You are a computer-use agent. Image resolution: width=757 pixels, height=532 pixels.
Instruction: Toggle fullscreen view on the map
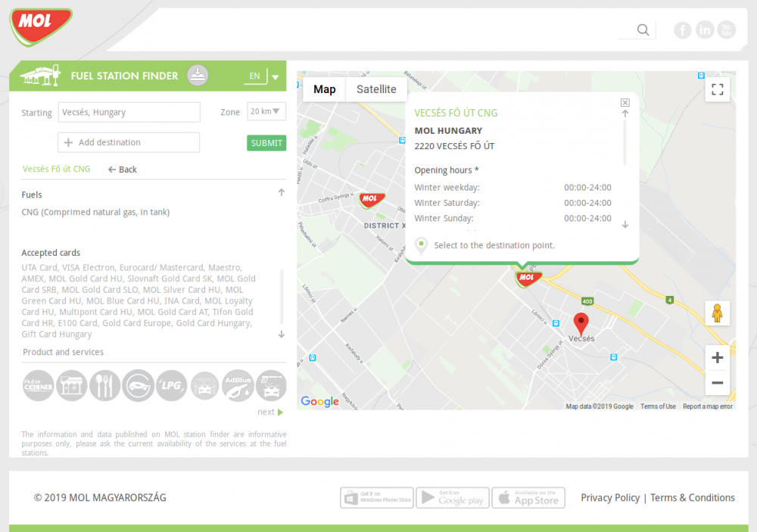coord(717,89)
